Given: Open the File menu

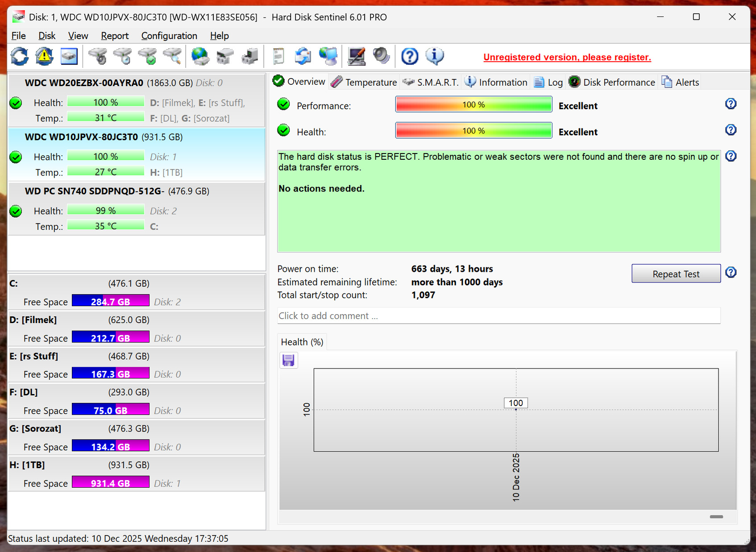Looking at the screenshot, I should click(x=19, y=36).
